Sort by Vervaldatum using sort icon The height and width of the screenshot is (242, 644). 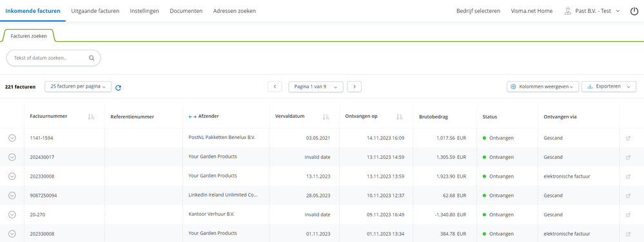click(x=326, y=116)
